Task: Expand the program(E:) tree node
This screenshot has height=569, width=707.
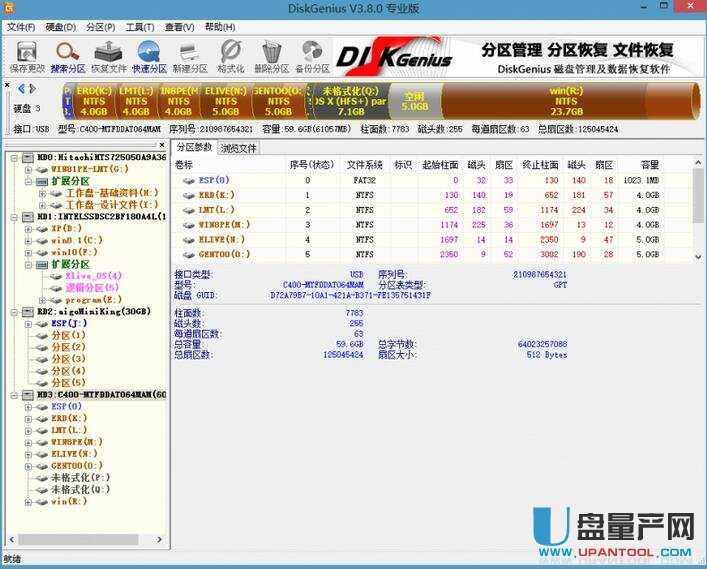Action: pos(42,299)
